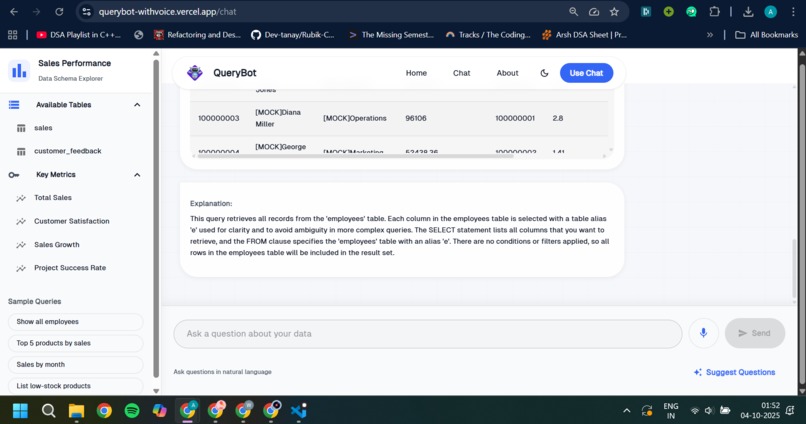Screen dimensions: 806x424
Task: Click the '100000003' employee ID cell
Action: click(x=218, y=118)
